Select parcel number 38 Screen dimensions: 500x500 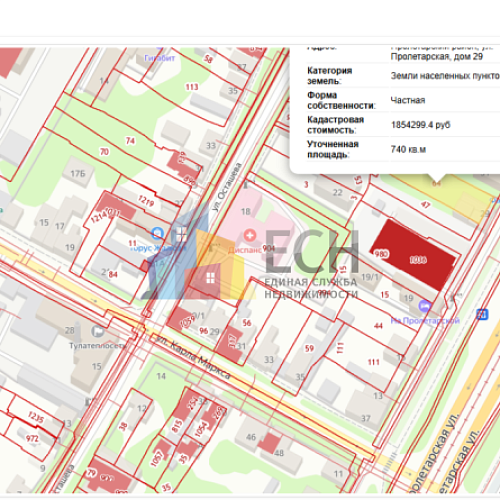[x=123, y=426]
